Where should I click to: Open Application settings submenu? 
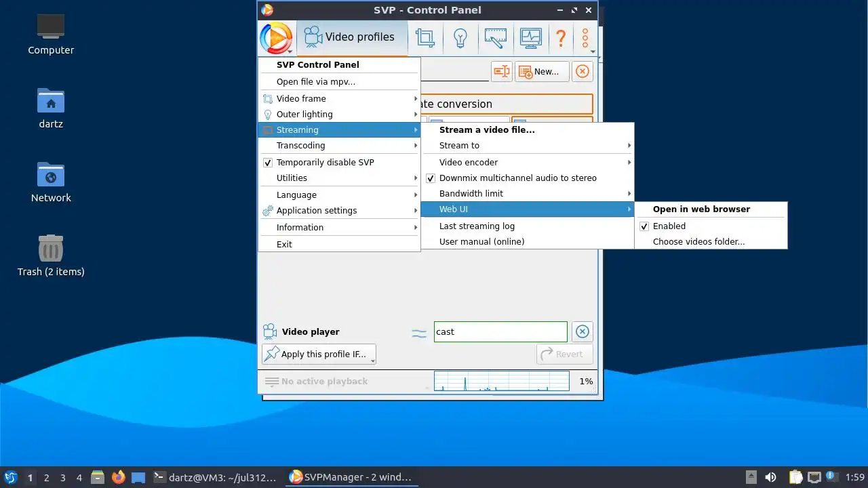point(339,211)
